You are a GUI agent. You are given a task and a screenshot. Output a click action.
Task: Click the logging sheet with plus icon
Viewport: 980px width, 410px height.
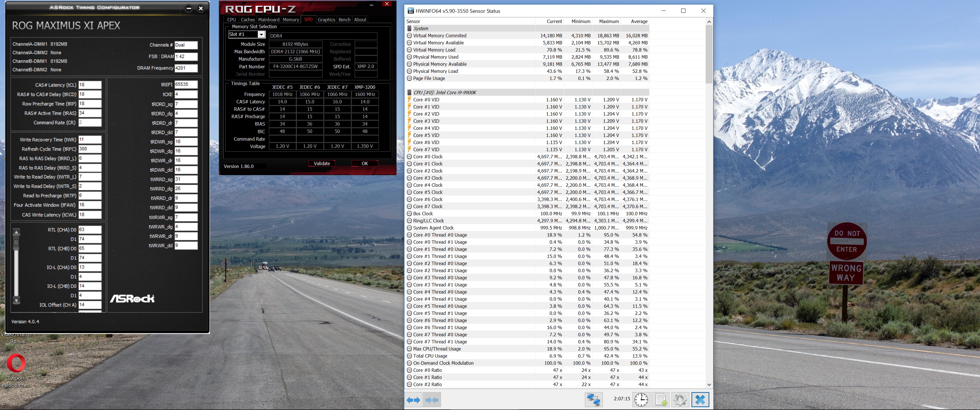point(661,400)
